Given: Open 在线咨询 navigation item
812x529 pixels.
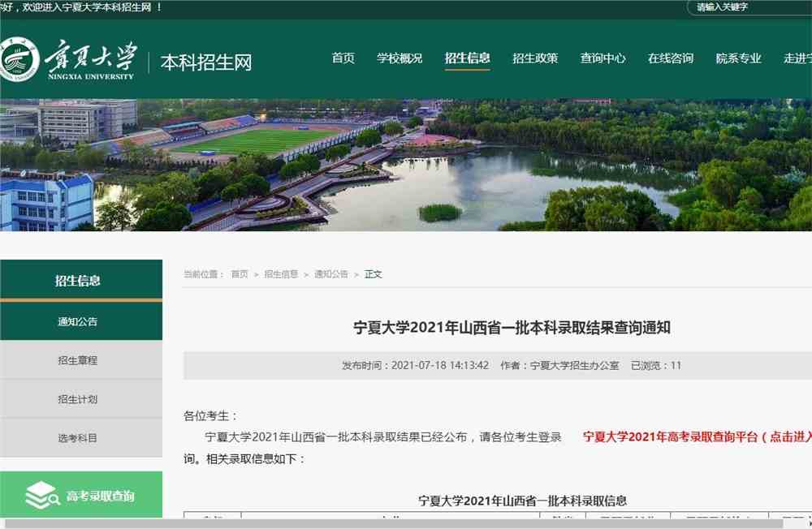Looking at the screenshot, I should (x=671, y=58).
